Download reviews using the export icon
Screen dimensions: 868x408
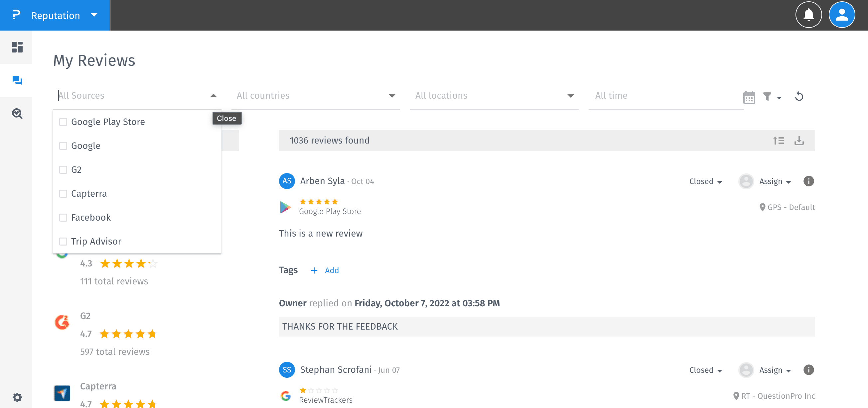coord(799,141)
